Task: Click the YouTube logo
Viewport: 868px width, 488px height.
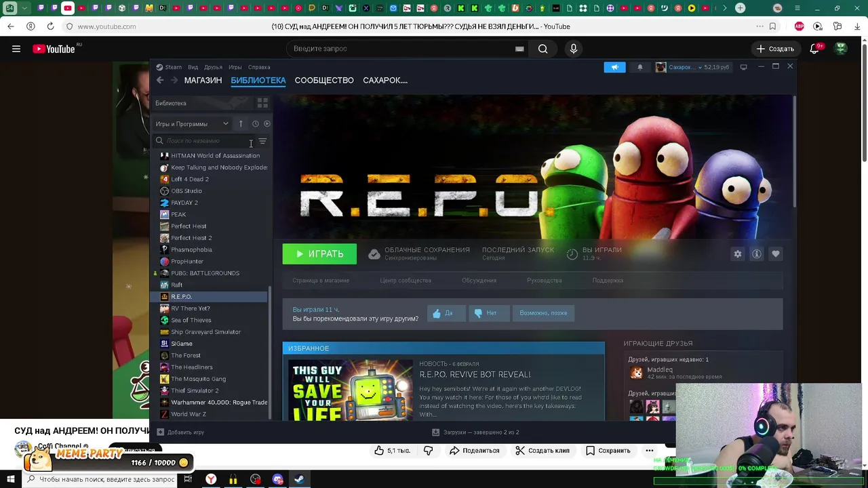Action: [x=54, y=49]
